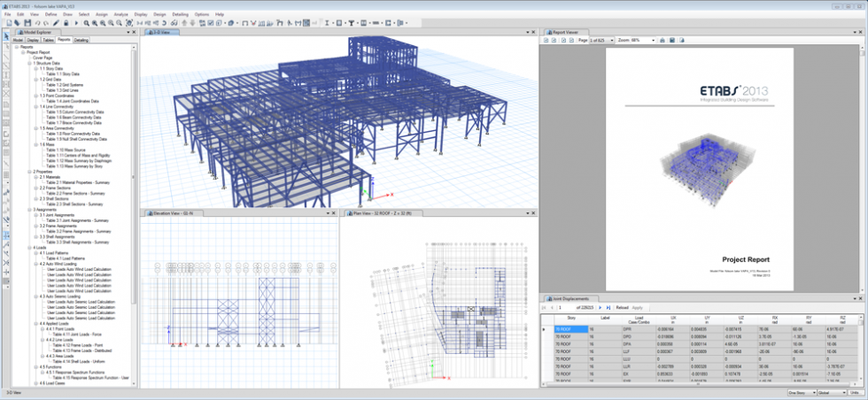
Task: Click next record arrow in Joint Displacements
Action: point(601,307)
